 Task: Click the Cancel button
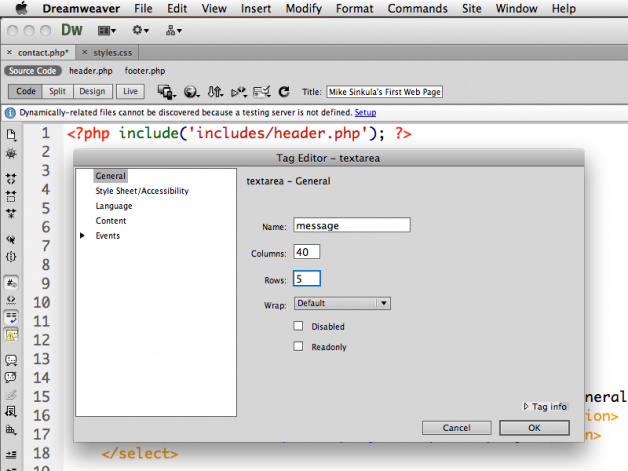coord(457,428)
